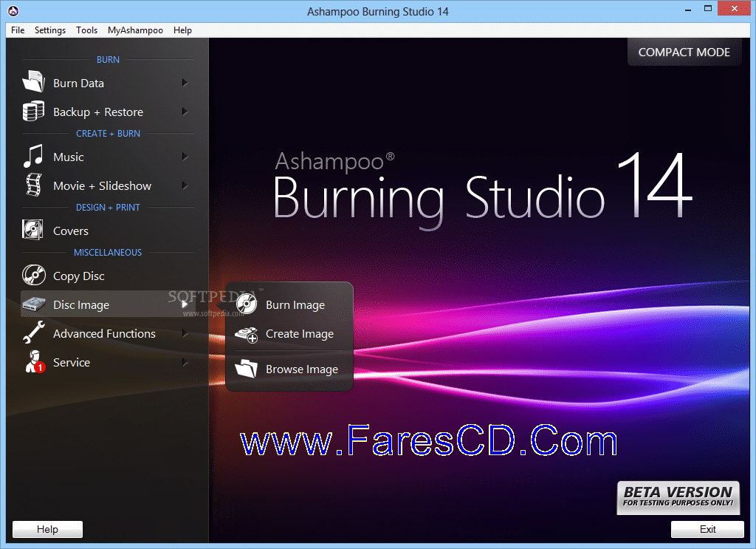
Task: Open the File menu
Action: pyautogui.click(x=18, y=30)
